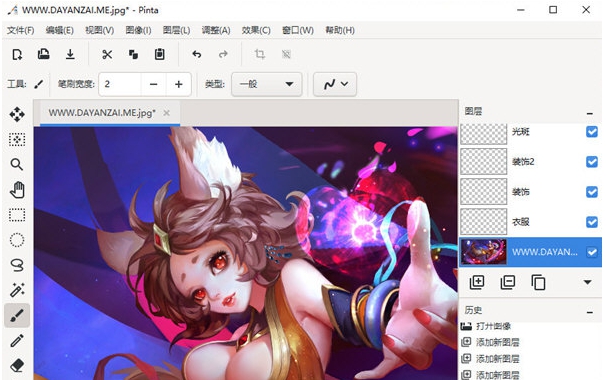The height and width of the screenshot is (380, 606).
Task: Select the Move Selection tool
Action: (x=17, y=140)
